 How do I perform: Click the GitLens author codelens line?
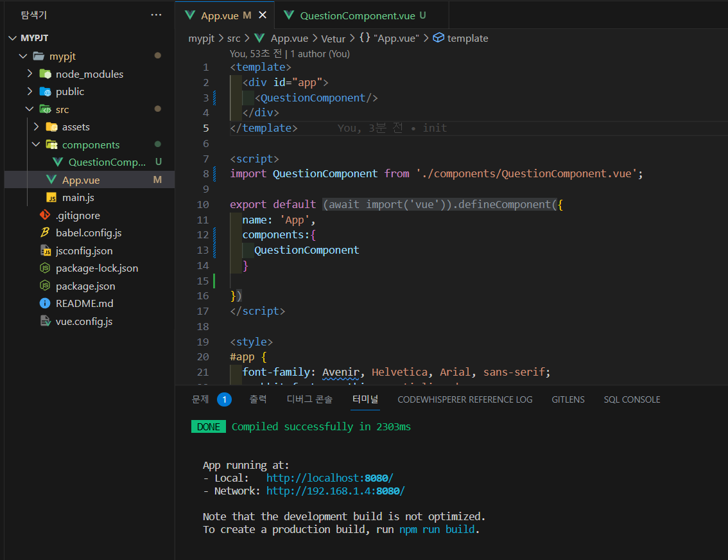coord(290,53)
